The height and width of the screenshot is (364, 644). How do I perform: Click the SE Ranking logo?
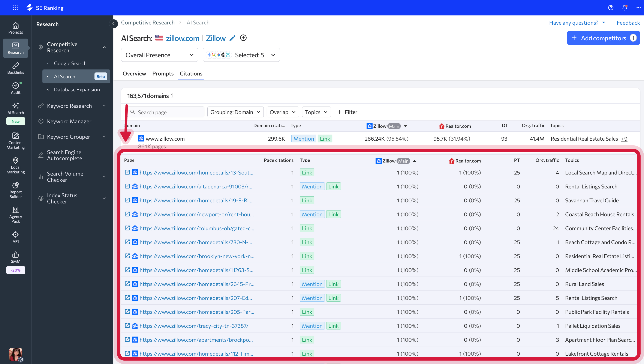pos(45,8)
